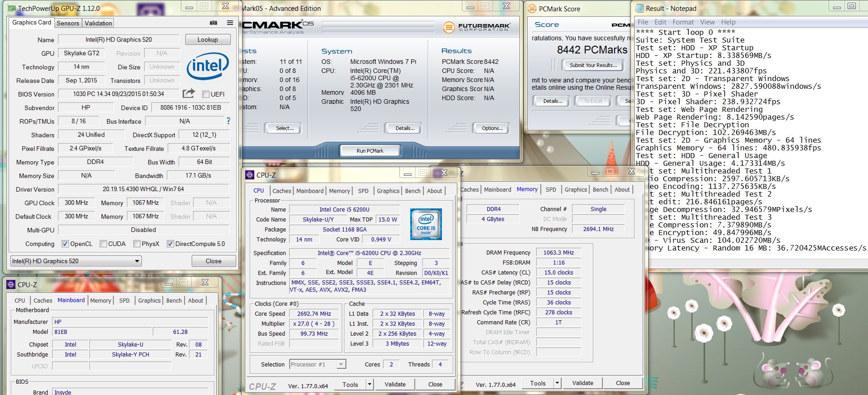Open the GPU-Z hamburger menu icon
Image resolution: width=868 pixels, height=395 pixels.
pos(230,23)
